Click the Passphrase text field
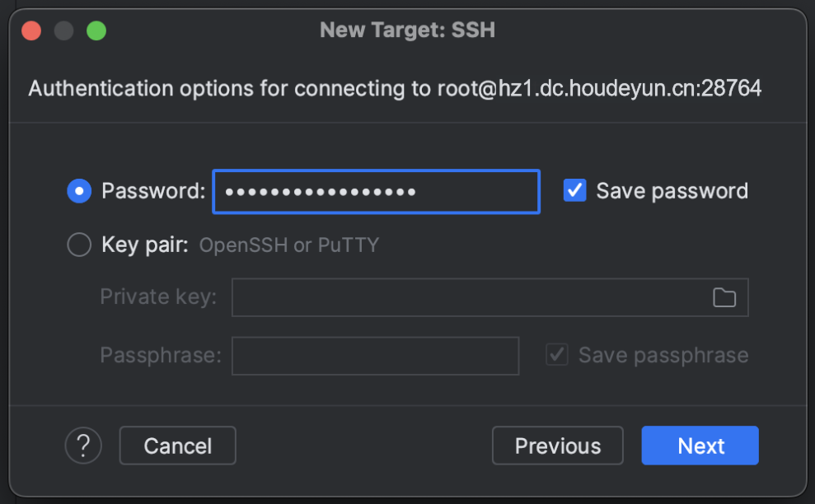The height and width of the screenshot is (504, 815). (375, 356)
